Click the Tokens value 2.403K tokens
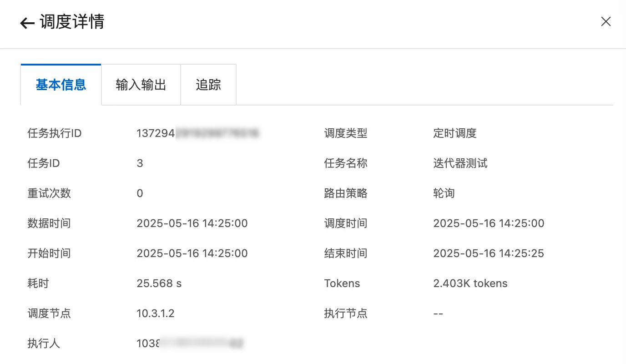 [x=470, y=283]
